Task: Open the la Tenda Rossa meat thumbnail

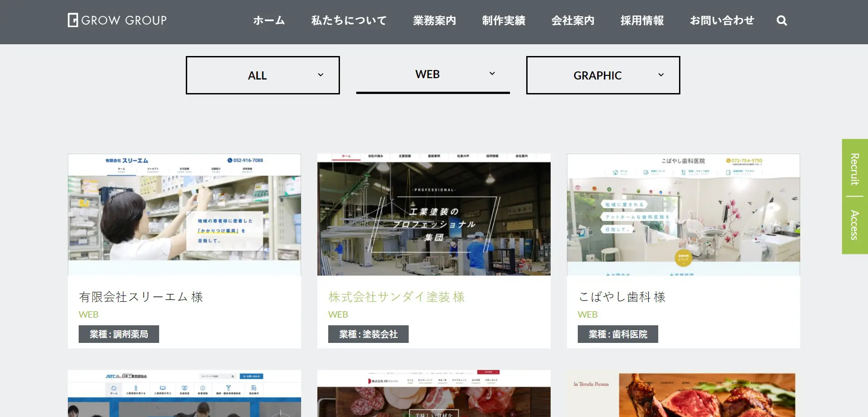Action: click(x=683, y=394)
